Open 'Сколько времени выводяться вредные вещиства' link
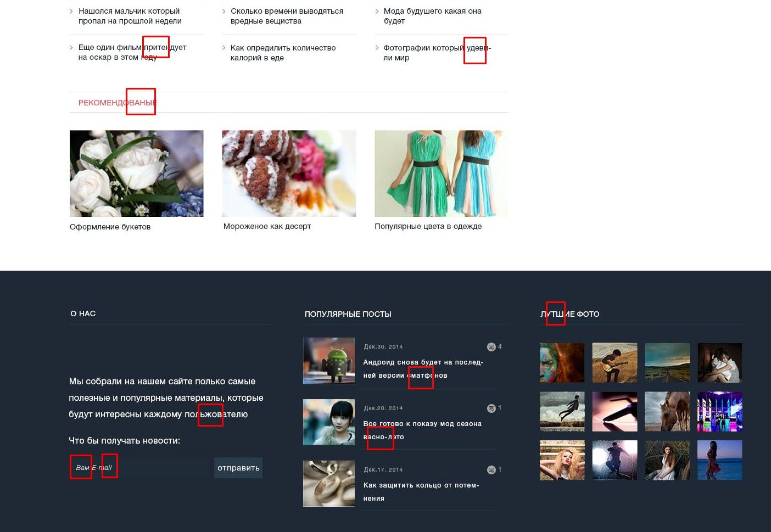The height and width of the screenshot is (532, 771). click(287, 16)
